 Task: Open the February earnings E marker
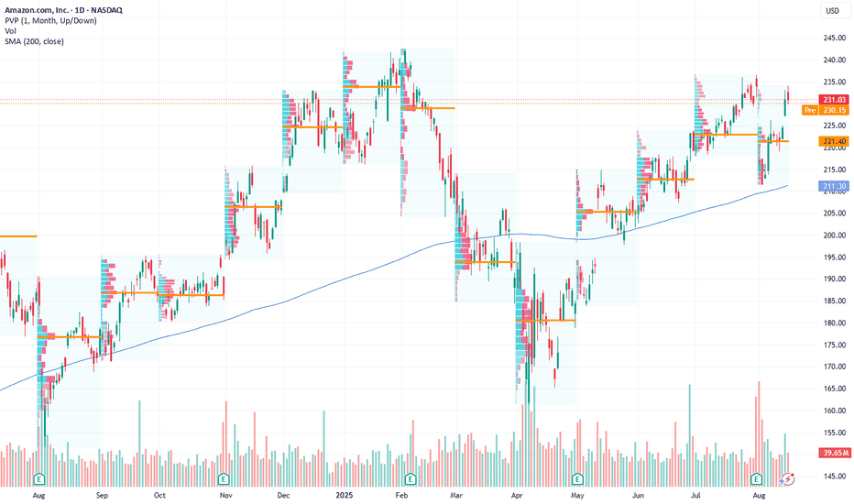point(411,479)
